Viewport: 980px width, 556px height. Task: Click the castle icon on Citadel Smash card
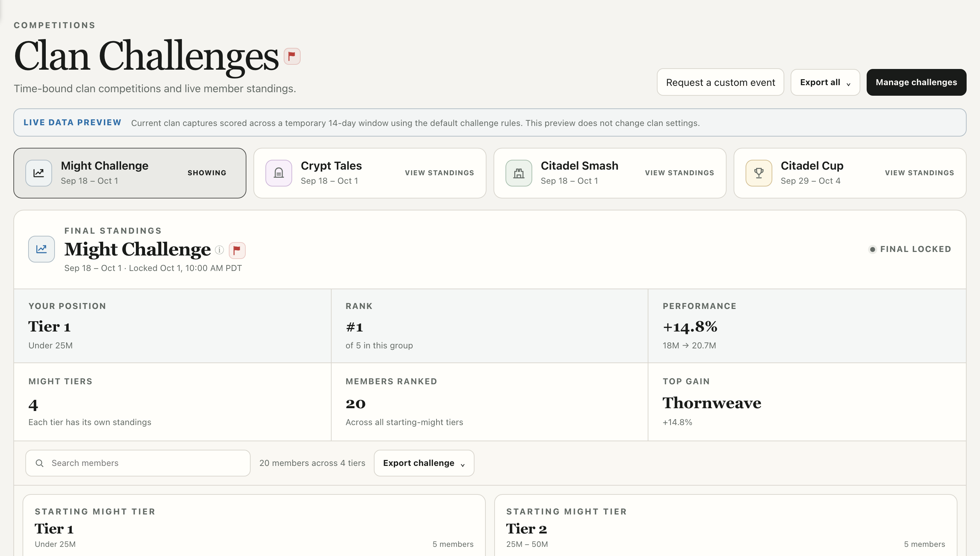pyautogui.click(x=519, y=173)
